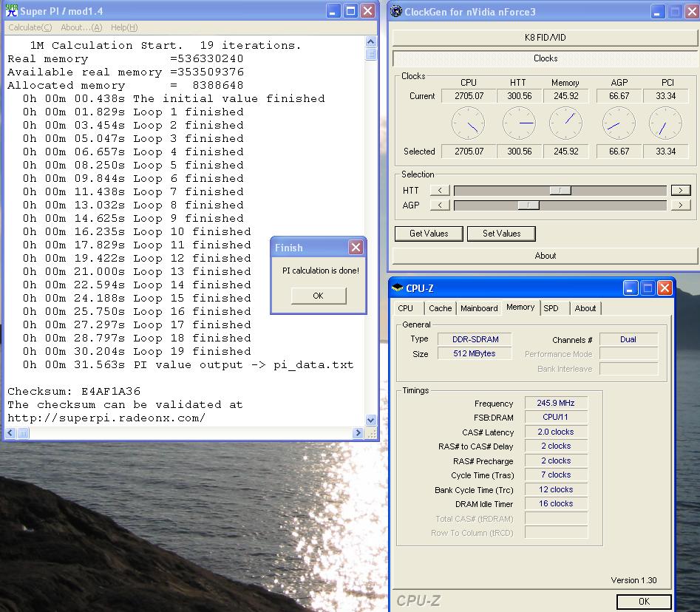
Task: Decrease AGP with left arrow button
Action: [440, 205]
